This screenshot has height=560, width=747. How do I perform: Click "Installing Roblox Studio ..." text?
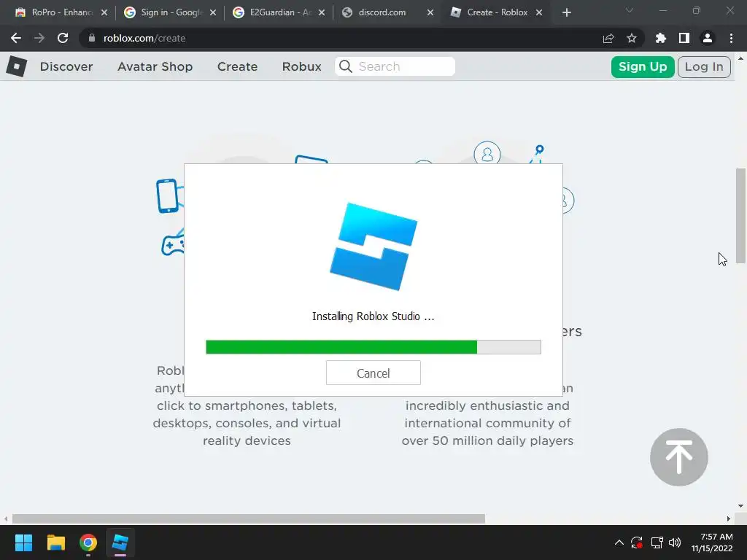pos(373,316)
